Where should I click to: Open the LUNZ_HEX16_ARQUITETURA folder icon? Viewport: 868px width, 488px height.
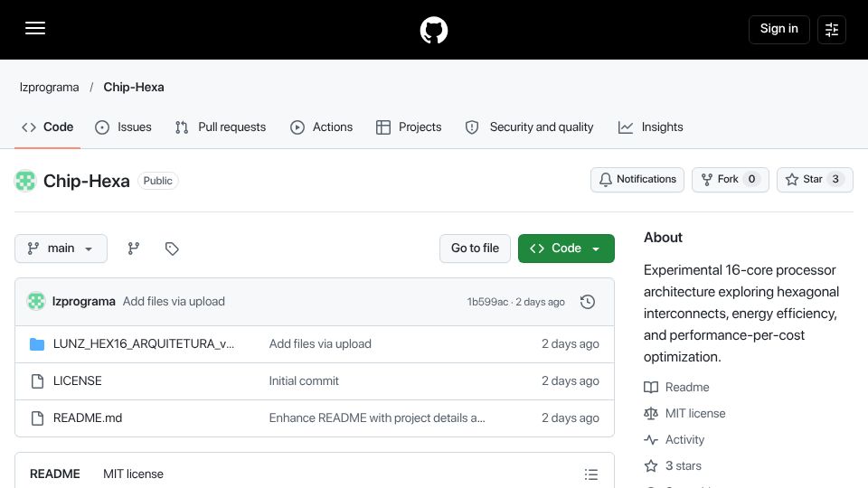tap(37, 344)
